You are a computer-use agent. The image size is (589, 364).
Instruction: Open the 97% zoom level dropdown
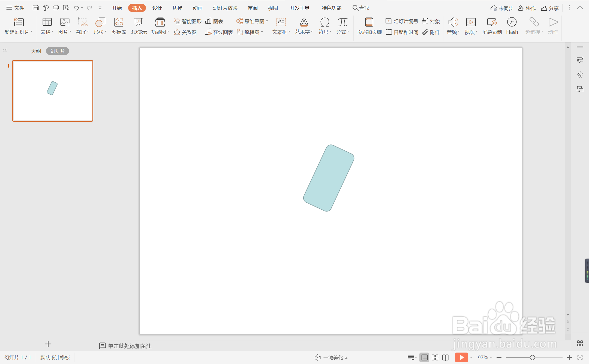pos(485,357)
